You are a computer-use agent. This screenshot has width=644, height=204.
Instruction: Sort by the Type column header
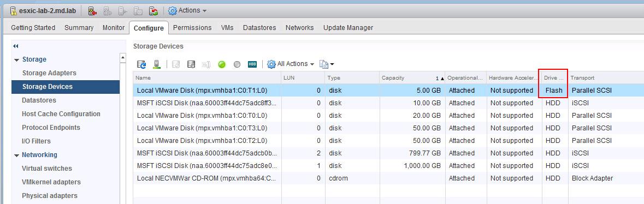click(x=352, y=77)
